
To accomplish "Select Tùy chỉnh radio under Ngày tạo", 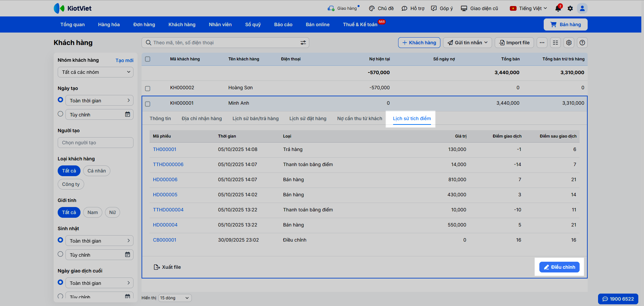I will pyautogui.click(x=60, y=114).
